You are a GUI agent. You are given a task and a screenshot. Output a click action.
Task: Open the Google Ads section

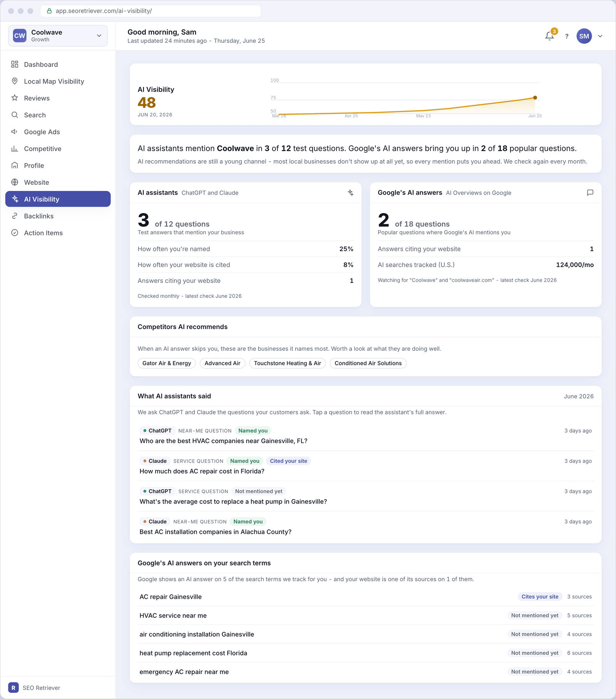pyautogui.click(x=58, y=132)
